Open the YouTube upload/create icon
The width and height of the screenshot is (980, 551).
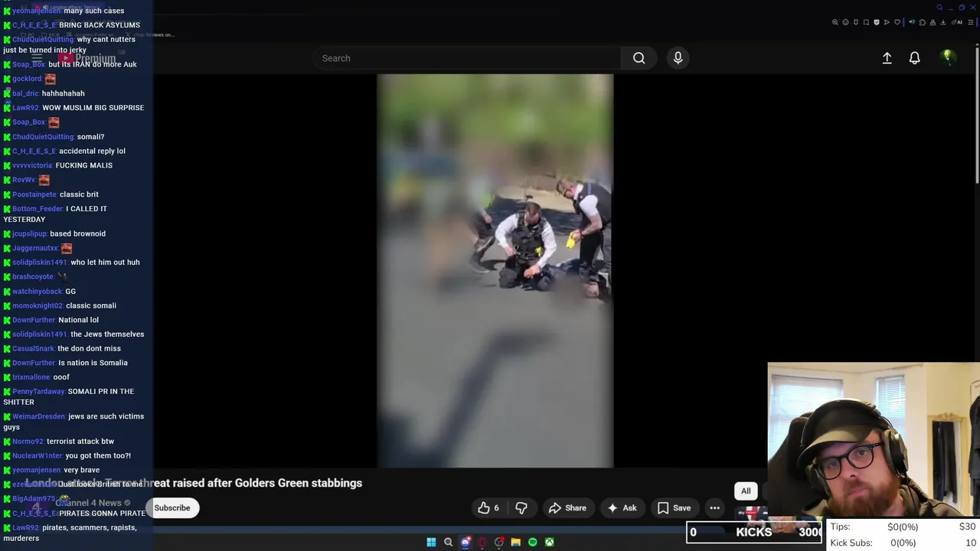coord(887,58)
